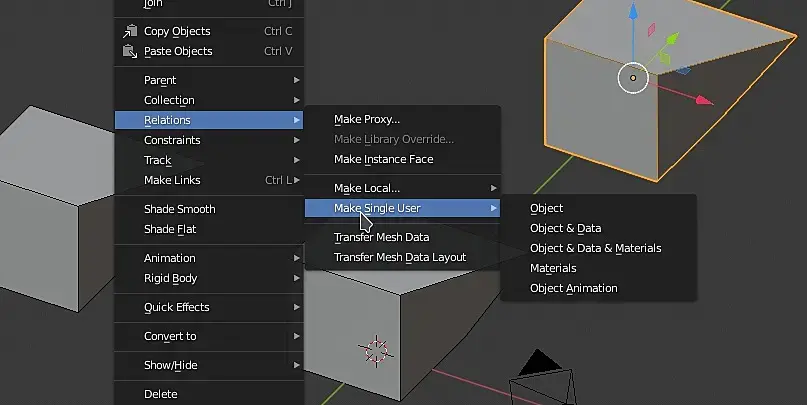Screen dimensions: 807x405
Task: Click the blue Z-axis gizmo arrow
Action: click(x=632, y=14)
